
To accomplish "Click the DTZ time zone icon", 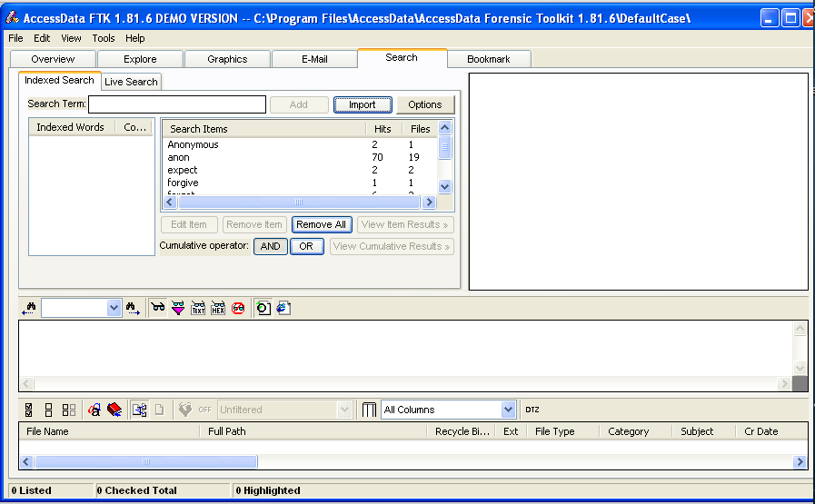I will [x=532, y=410].
